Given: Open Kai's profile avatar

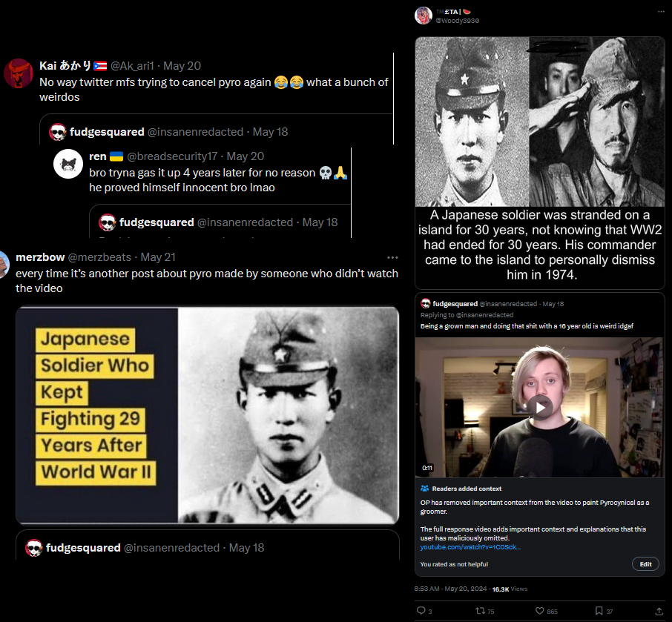Looking at the screenshot, I should (x=19, y=73).
